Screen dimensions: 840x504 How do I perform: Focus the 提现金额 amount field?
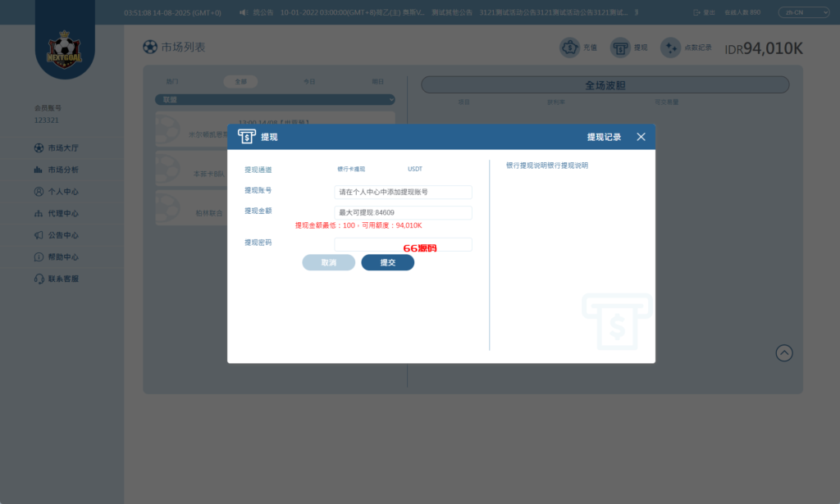click(403, 212)
